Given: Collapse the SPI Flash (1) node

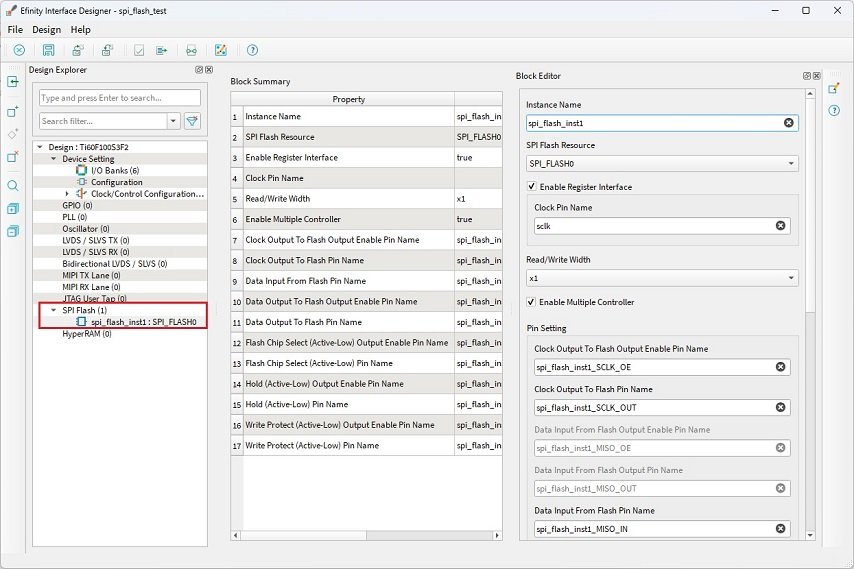Looking at the screenshot, I should click(53, 310).
